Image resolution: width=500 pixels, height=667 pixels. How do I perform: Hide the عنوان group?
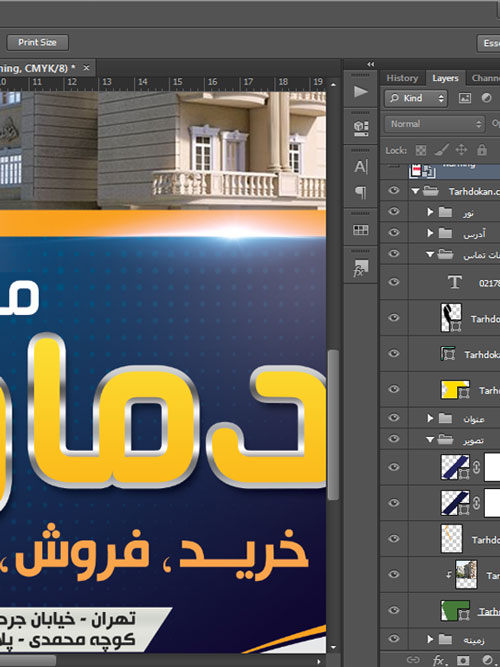click(x=394, y=418)
